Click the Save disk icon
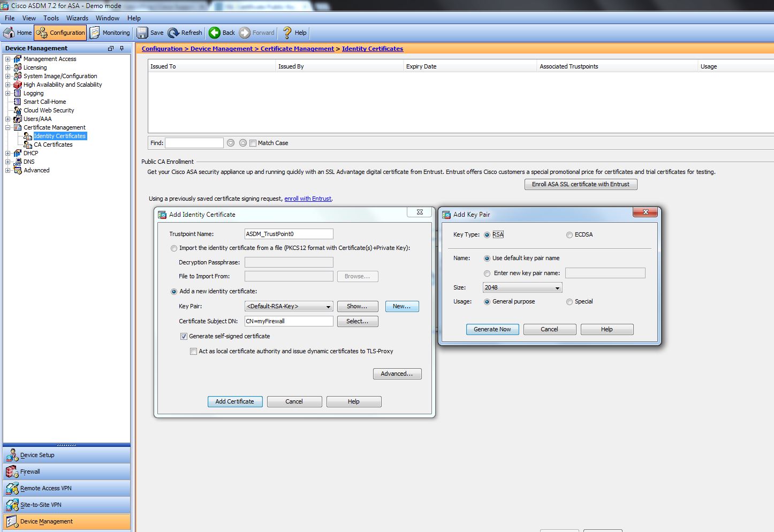This screenshot has height=532, width=774. [142, 33]
